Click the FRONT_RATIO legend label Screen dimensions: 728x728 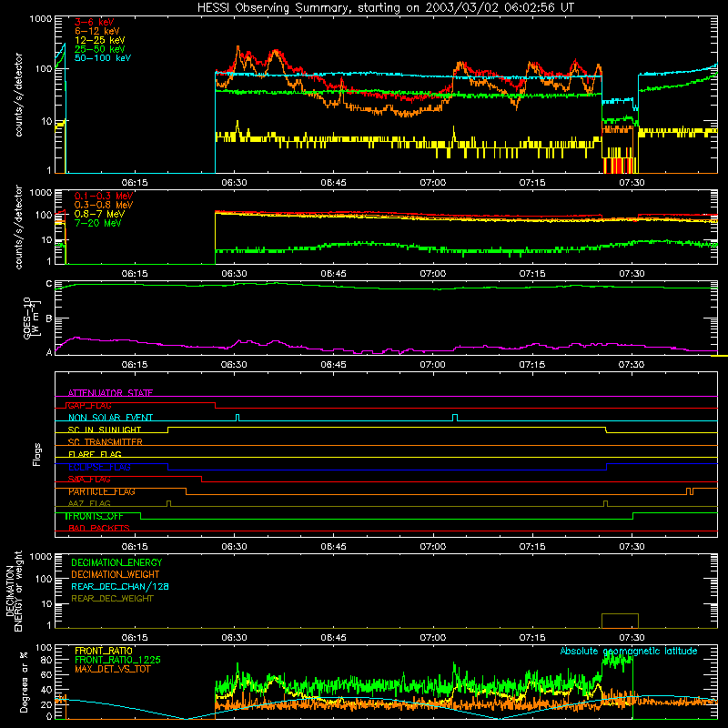point(104,651)
